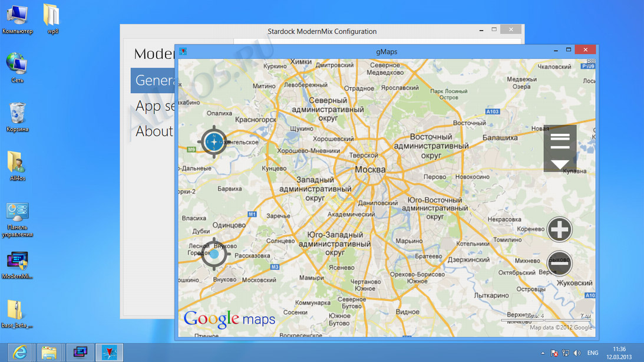Launch the ModernMix desktop shortcut
The height and width of the screenshot is (362, 644).
pyautogui.click(x=17, y=265)
